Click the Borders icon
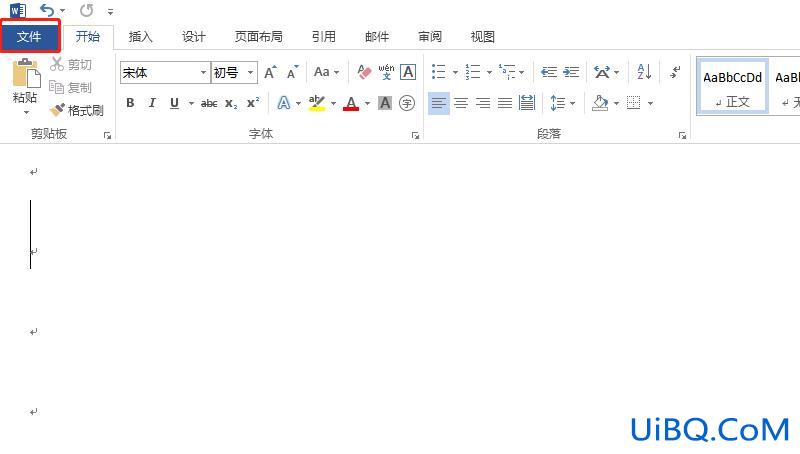This screenshot has height=454, width=800. point(634,103)
